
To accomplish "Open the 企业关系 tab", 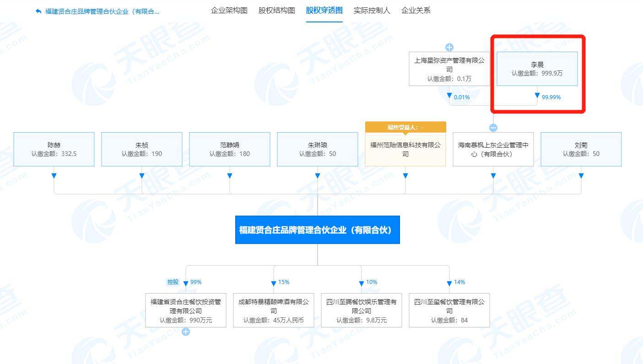I will (416, 11).
